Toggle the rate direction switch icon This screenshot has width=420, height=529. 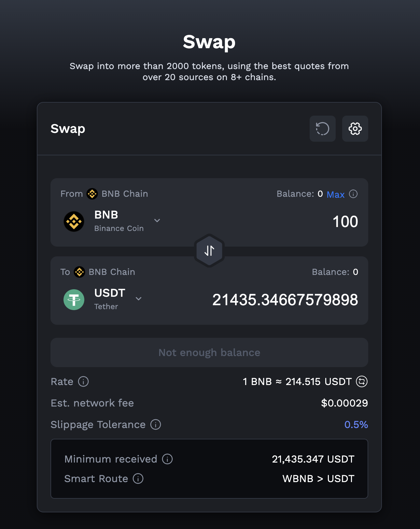pyautogui.click(x=362, y=381)
